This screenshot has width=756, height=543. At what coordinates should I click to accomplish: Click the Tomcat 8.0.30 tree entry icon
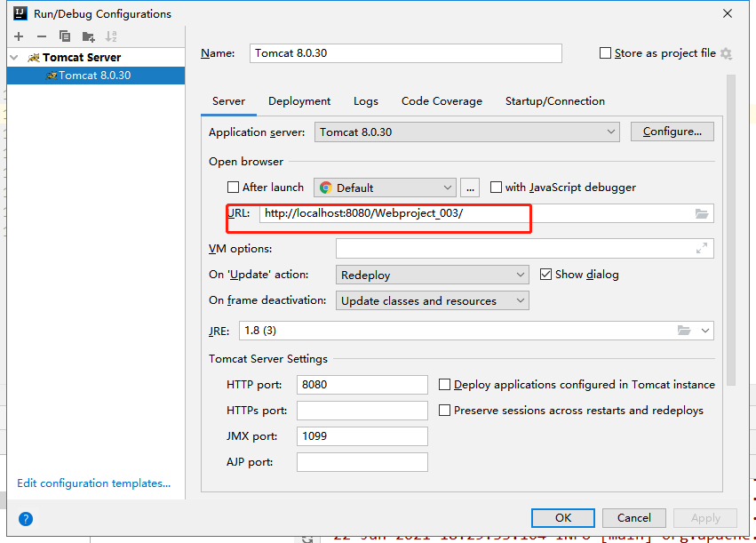click(x=52, y=76)
